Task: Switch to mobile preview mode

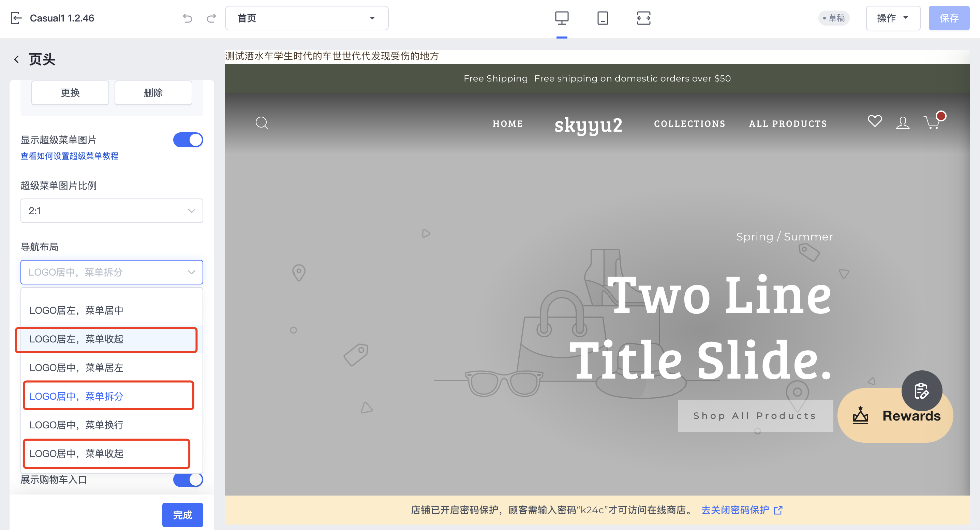Action: click(603, 18)
